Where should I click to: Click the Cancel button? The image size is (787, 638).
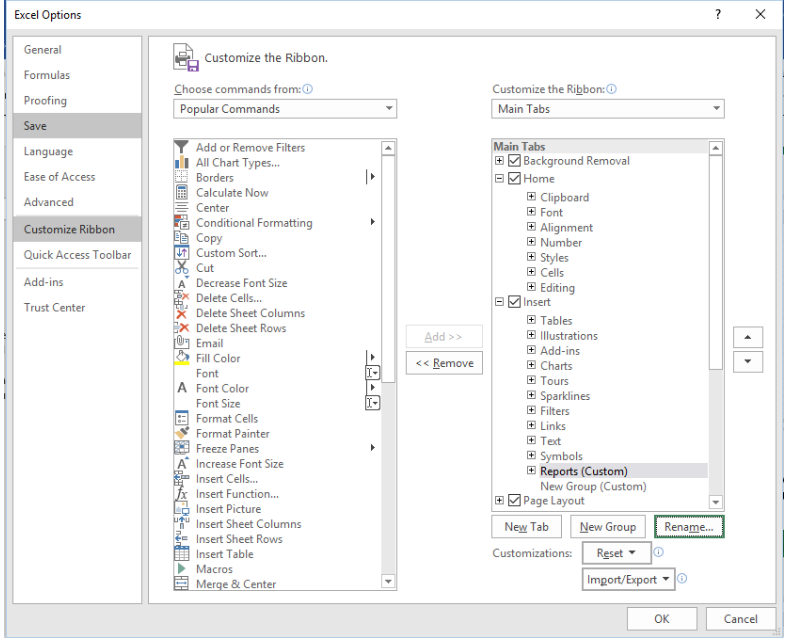[x=740, y=618]
